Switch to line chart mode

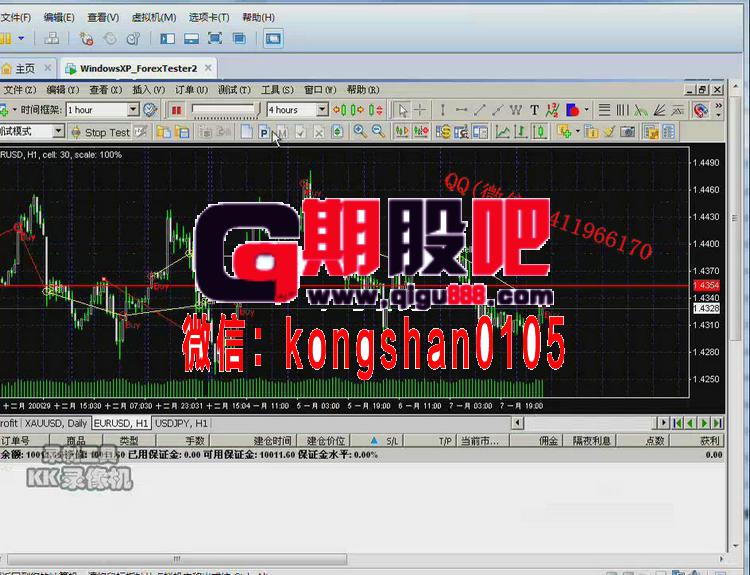point(502,132)
